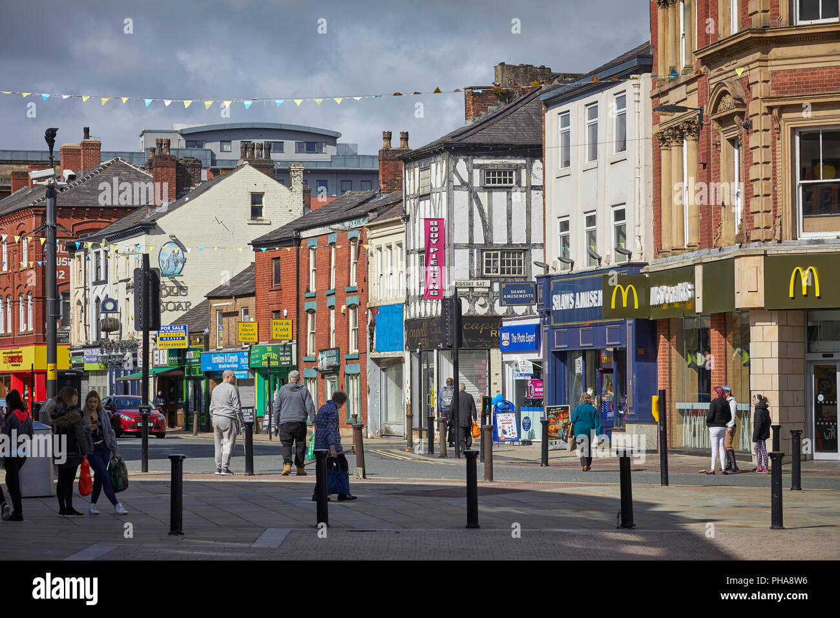The image size is (840, 618).
Task: Click the FOR SALE estate agent board
Action: [x=173, y=336]
